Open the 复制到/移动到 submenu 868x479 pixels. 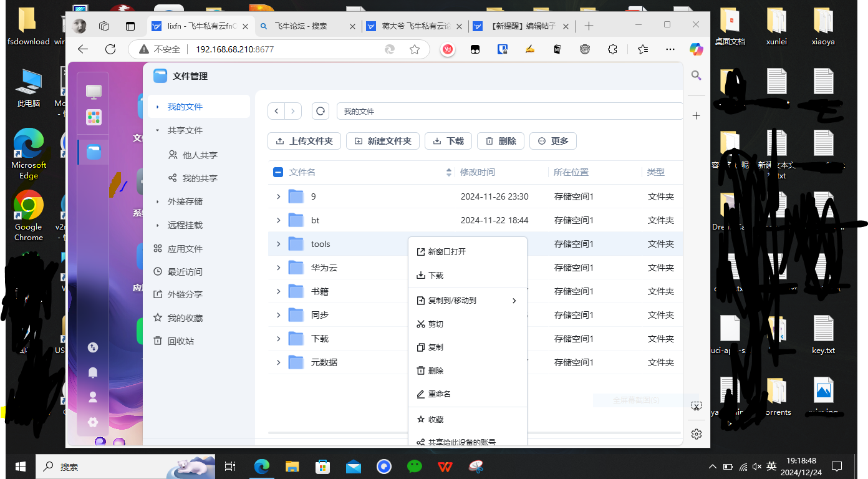[x=468, y=301]
